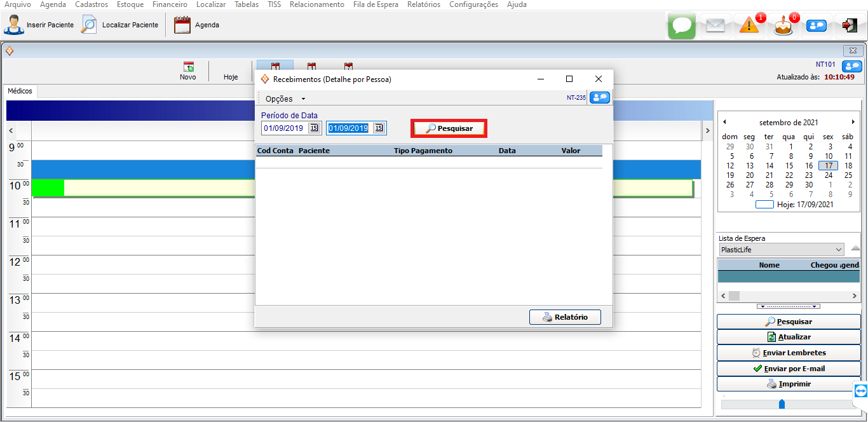This screenshot has height=422, width=868.
Task: Click the TeamViewer icon at bottom right
Action: 861,390
